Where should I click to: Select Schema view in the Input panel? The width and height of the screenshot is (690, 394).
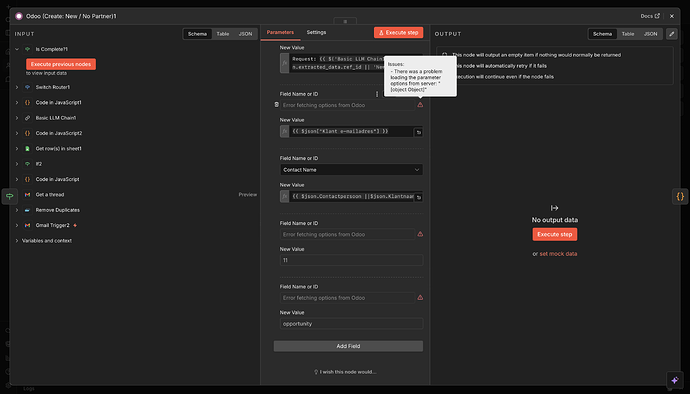197,34
